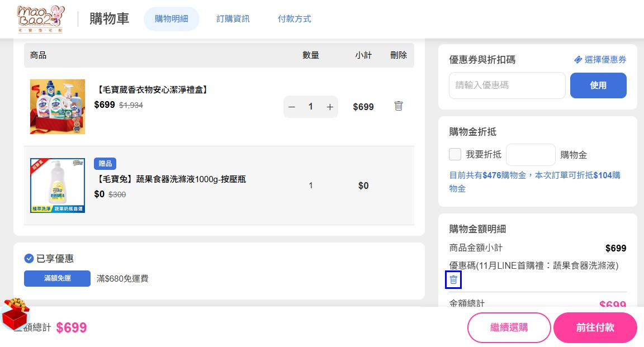The image size is (644, 347).
Task: Click product name 【毛寶兔】蔬果食器洗滌液1000g-按壓瓶
Action: (170, 179)
